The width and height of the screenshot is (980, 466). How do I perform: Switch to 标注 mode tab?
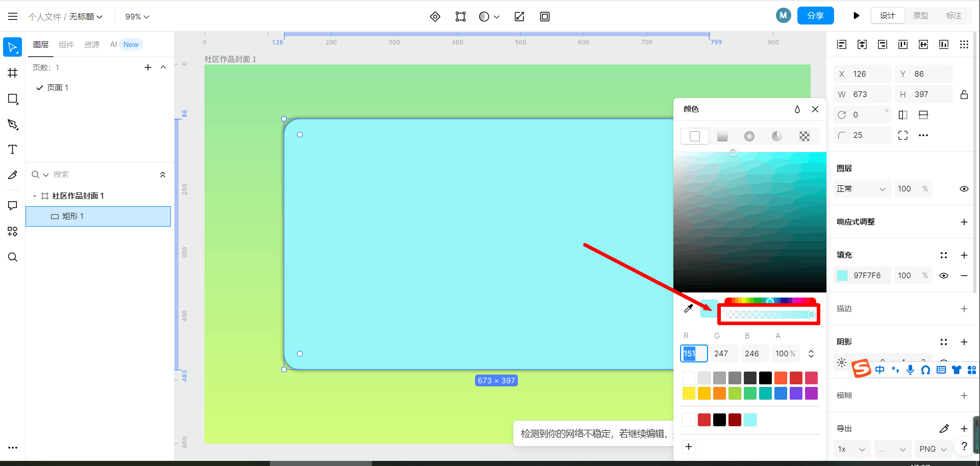[954, 16]
